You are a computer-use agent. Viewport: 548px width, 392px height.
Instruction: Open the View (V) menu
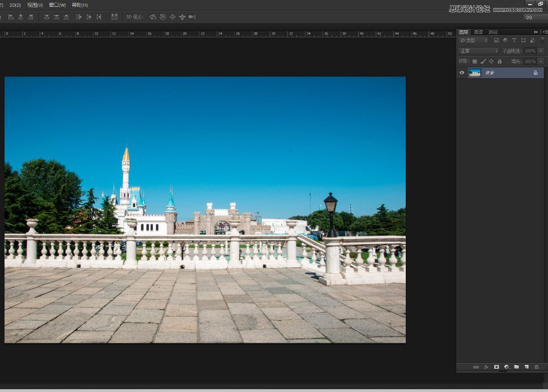click(x=35, y=5)
